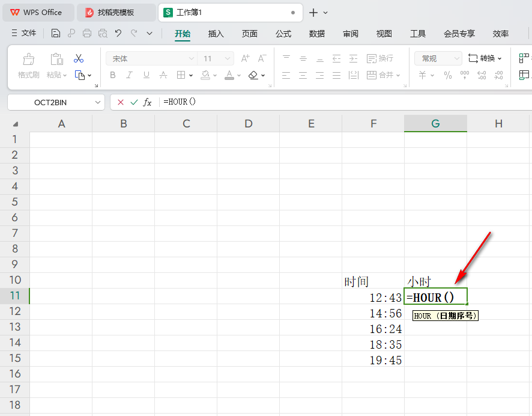Click the Cut scissors icon

pos(79,59)
